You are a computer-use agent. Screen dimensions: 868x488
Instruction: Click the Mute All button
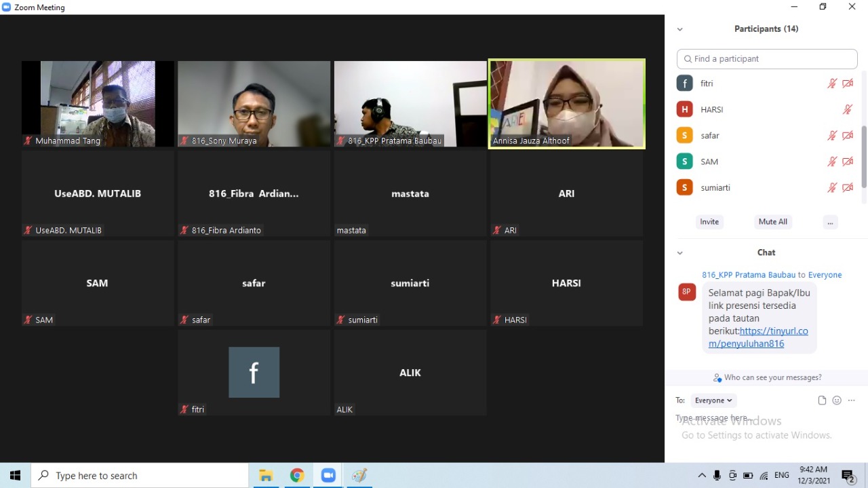point(773,222)
